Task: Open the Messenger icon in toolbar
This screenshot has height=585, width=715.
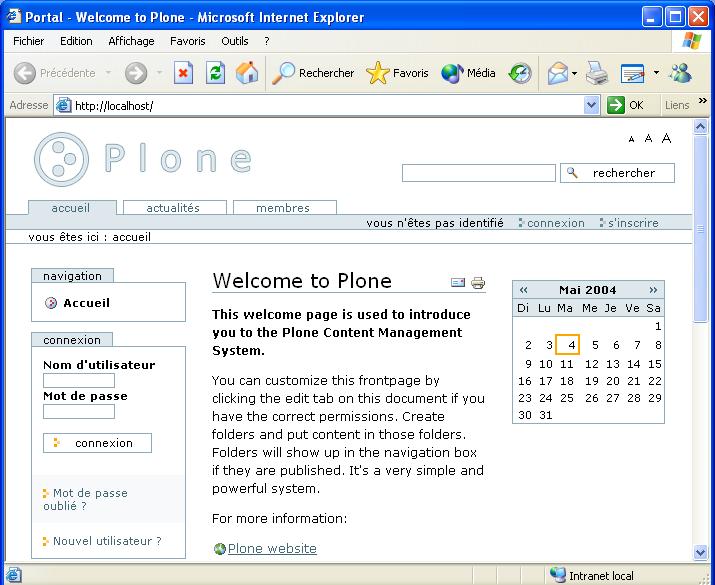Action: pos(681,73)
